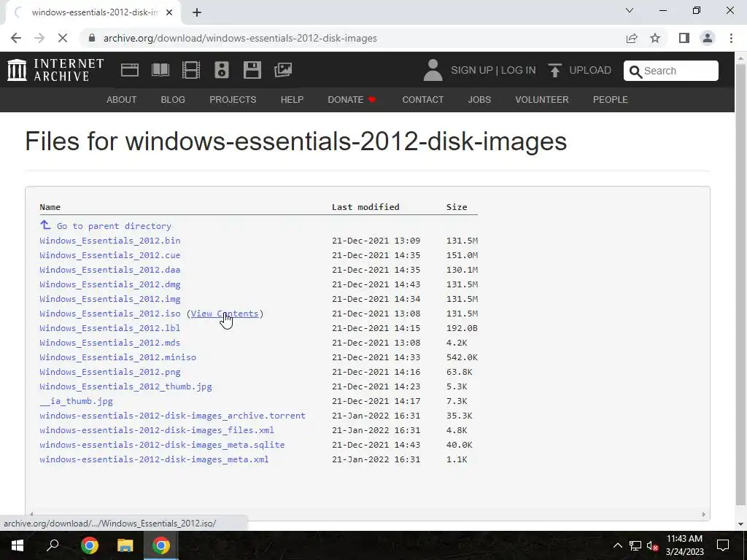Go back with browser back arrow
Screen dimensions: 747x560
16,38
